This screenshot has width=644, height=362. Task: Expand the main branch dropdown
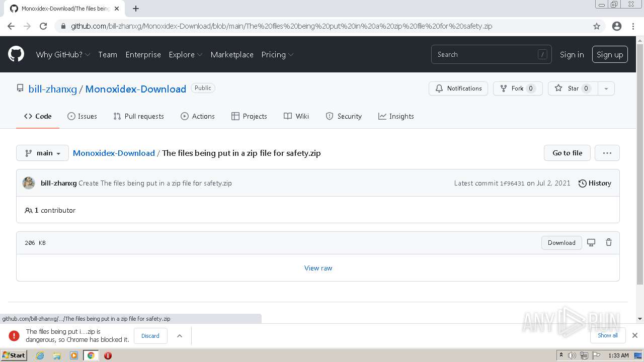42,153
